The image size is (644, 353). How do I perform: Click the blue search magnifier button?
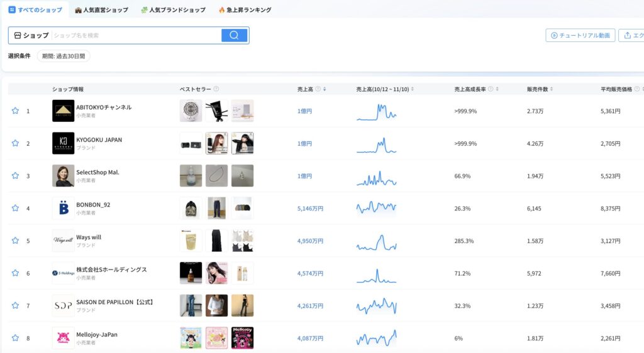tap(234, 35)
